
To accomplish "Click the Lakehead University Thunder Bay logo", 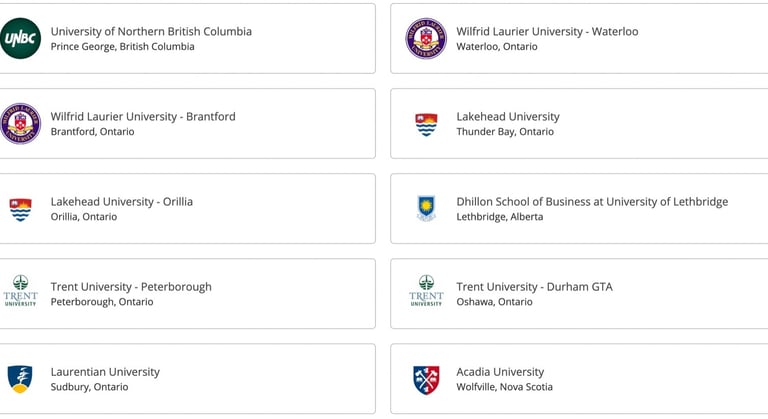I will pos(426,124).
